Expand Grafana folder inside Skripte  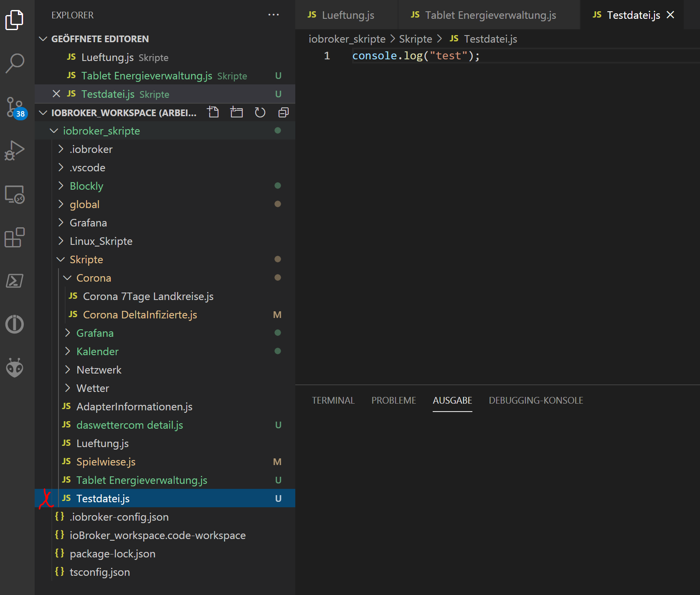pos(68,333)
